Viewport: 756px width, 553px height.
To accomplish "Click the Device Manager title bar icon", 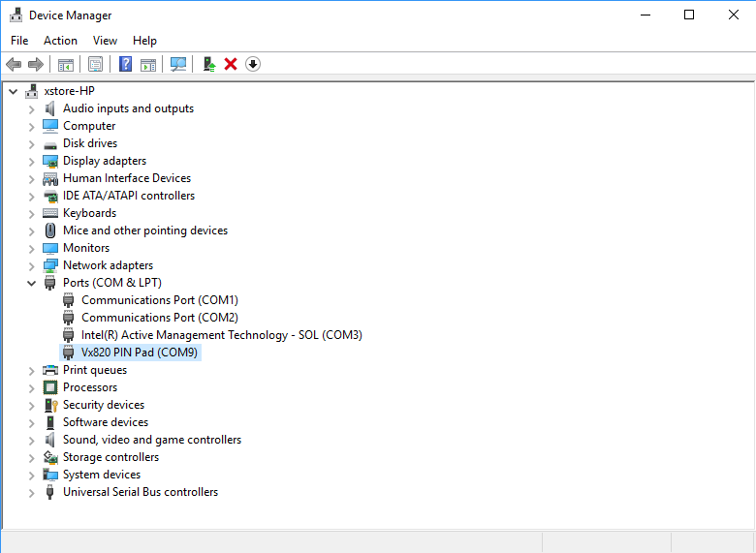I will coord(16,15).
